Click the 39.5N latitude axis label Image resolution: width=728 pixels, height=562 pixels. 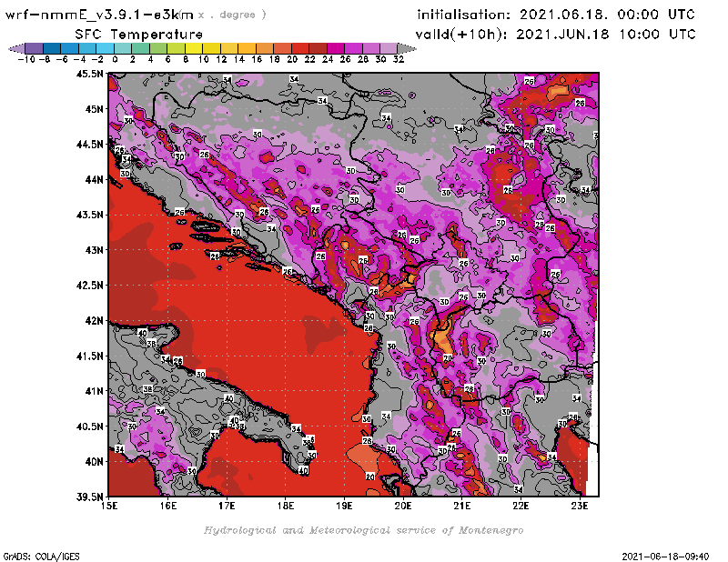89,497
